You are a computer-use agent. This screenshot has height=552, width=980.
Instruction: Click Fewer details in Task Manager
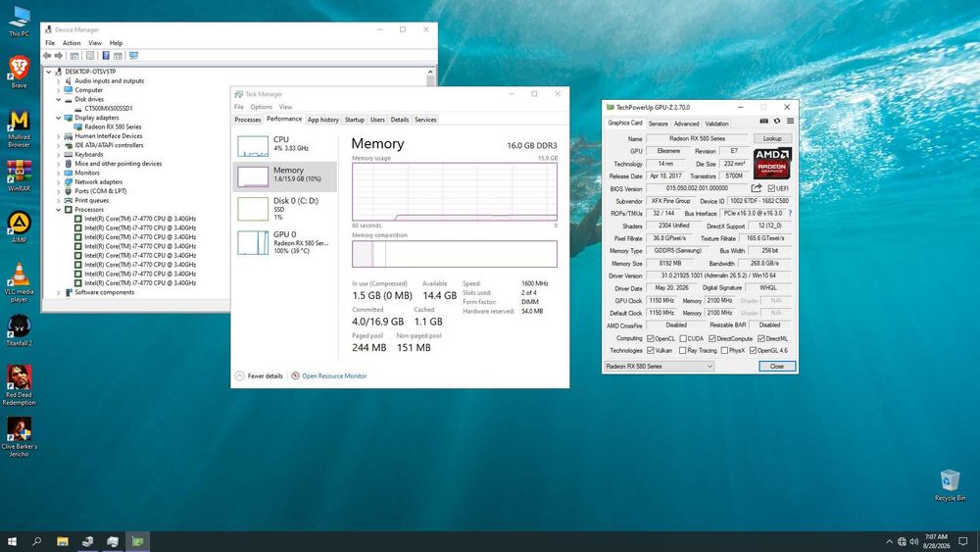259,376
